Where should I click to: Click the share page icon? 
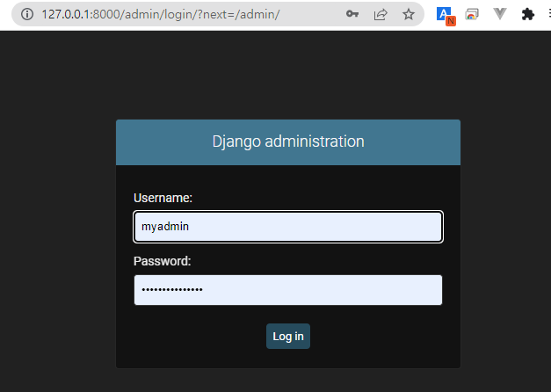pos(381,14)
